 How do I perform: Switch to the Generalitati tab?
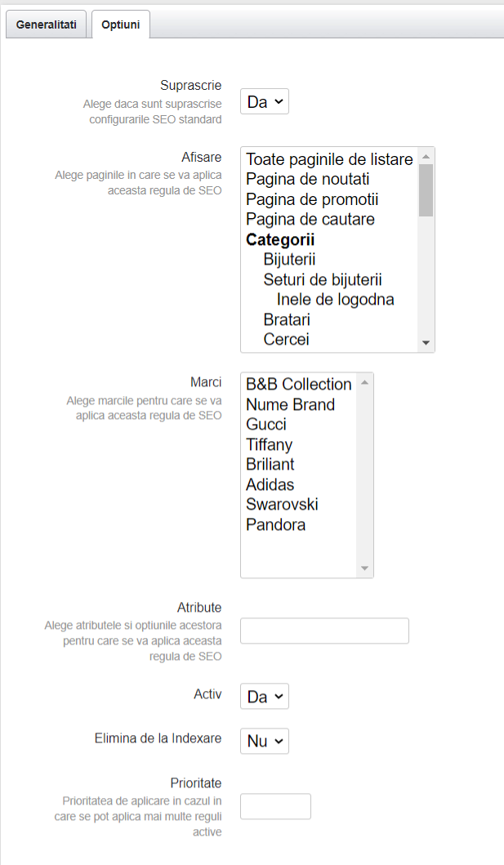pos(46,25)
